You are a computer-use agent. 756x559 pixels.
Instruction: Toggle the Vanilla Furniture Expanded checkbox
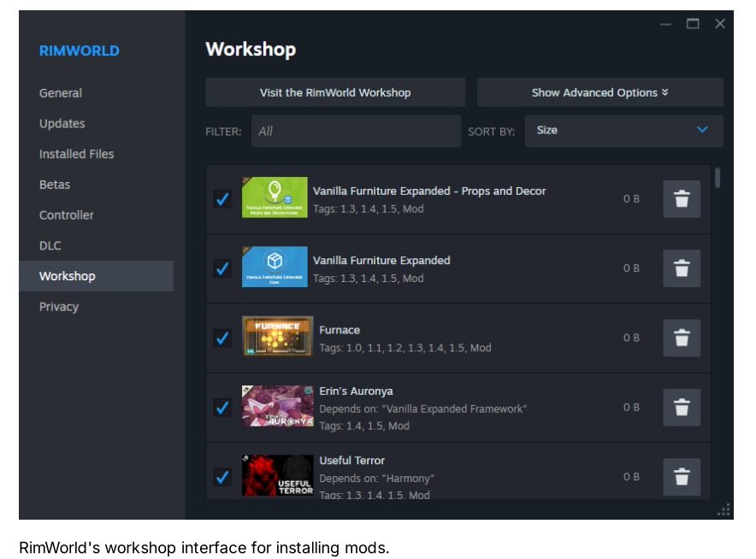(222, 268)
